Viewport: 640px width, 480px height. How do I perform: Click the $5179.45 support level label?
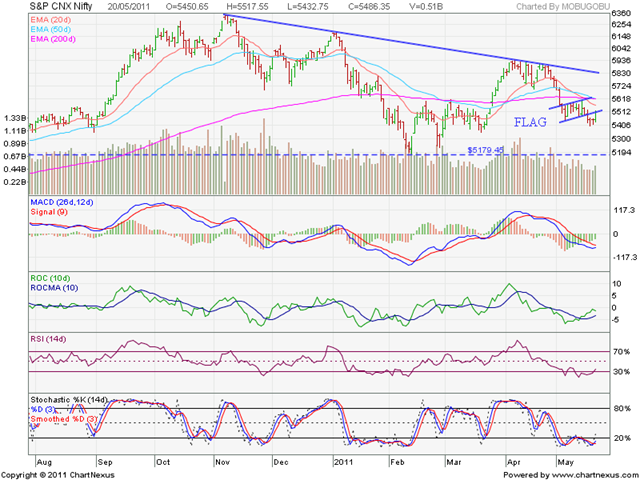click(x=485, y=150)
